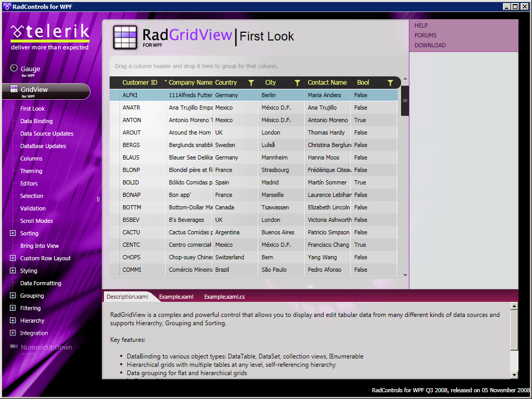The image size is (532, 399).
Task: Select the Data Source Updates example
Action: (x=47, y=134)
